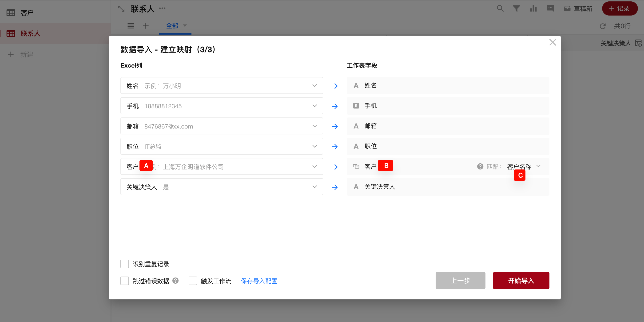Open the 邮箱 Excel column selector

click(x=314, y=126)
